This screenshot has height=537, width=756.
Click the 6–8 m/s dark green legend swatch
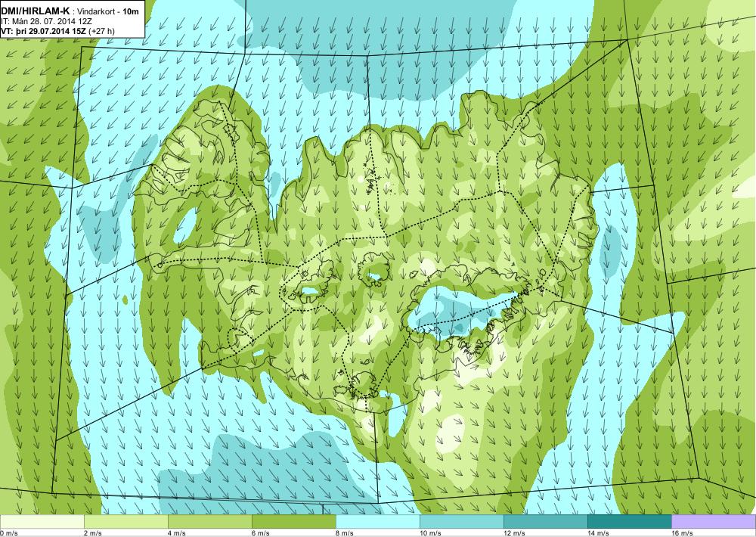click(x=293, y=522)
